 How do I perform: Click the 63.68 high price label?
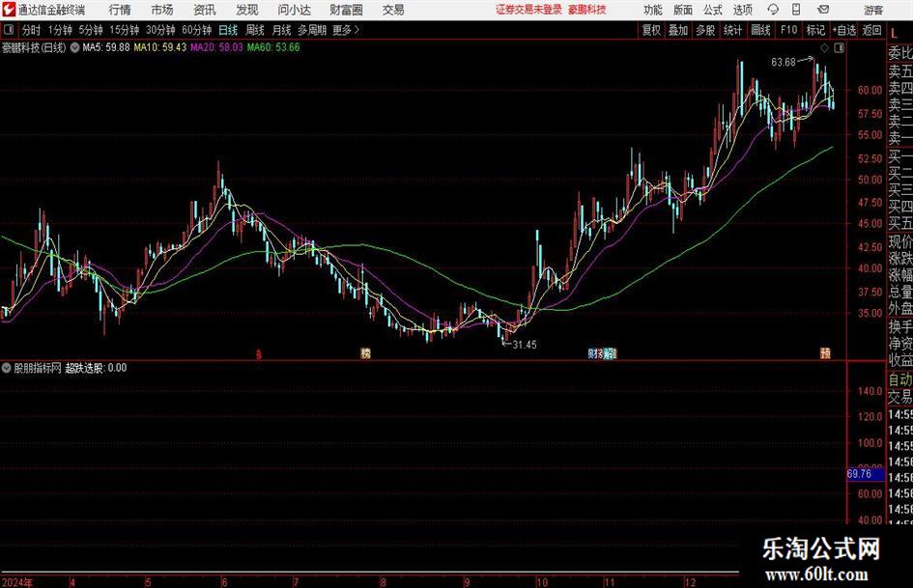point(784,63)
